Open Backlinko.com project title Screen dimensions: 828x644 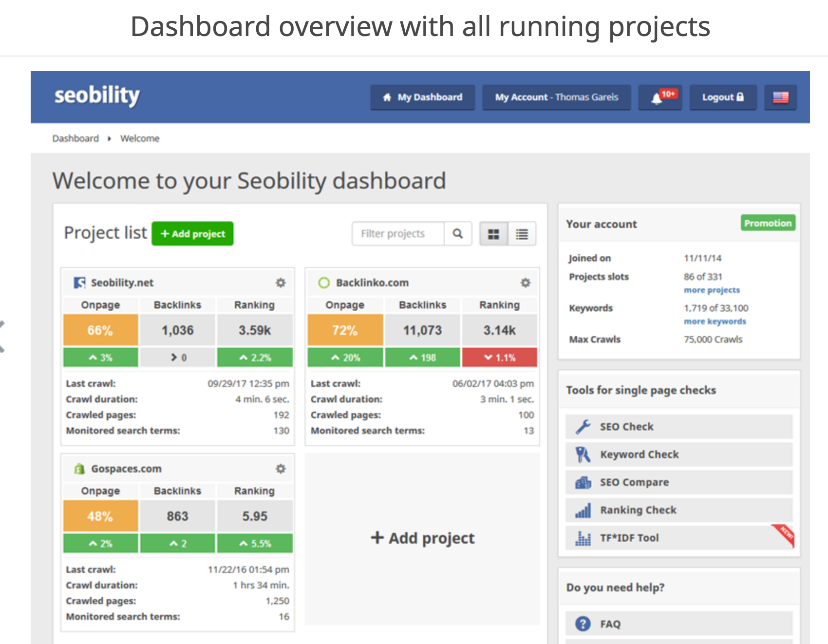tap(372, 283)
